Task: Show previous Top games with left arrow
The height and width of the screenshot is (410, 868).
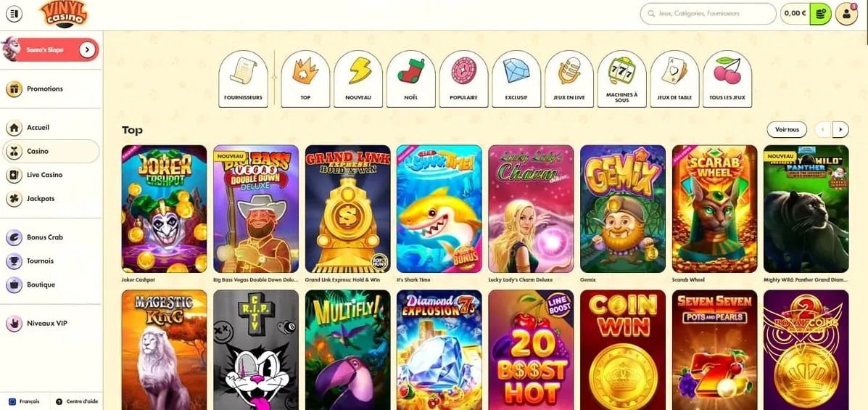Action: (822, 130)
